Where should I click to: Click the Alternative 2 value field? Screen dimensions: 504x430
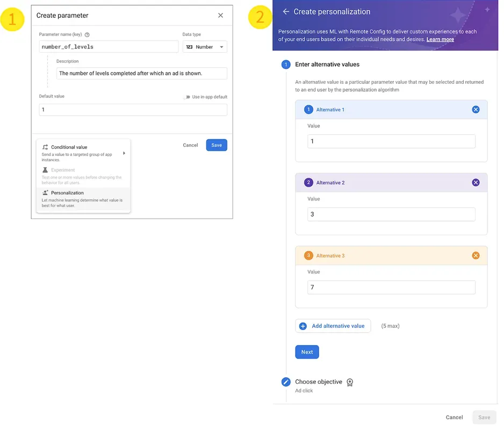coord(391,214)
